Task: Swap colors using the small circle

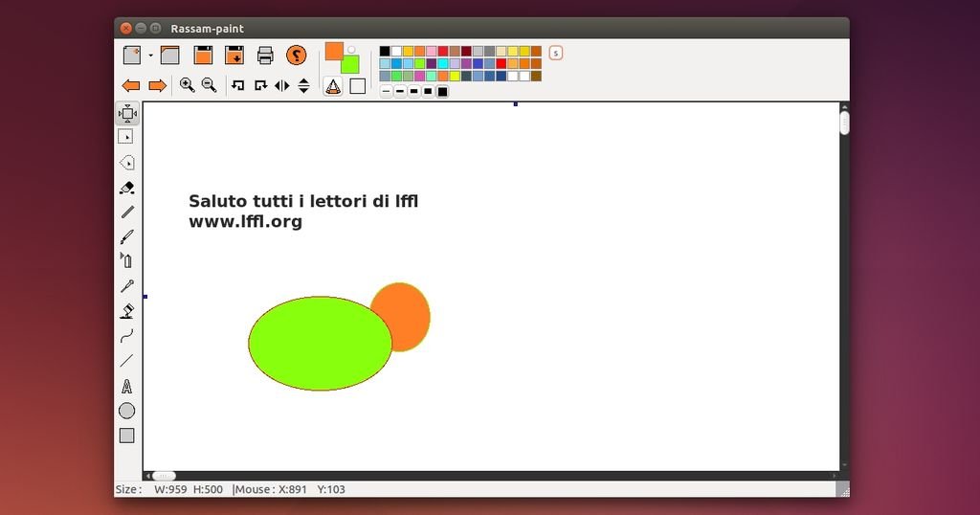Action: (352, 50)
